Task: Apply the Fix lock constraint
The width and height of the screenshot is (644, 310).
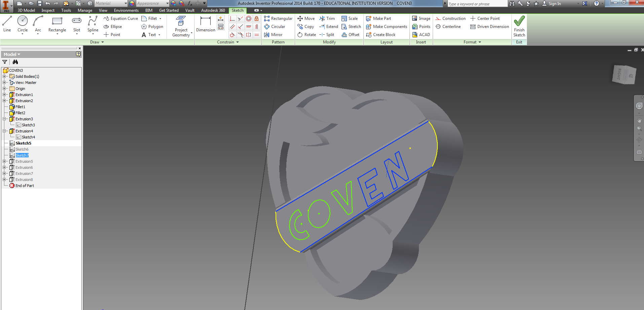Action: coord(257,19)
